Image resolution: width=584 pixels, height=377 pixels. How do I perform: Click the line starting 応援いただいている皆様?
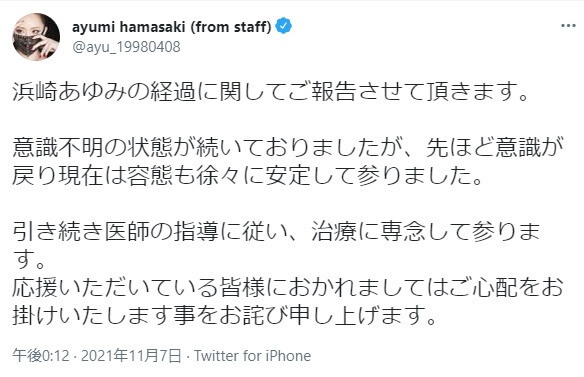point(288,288)
